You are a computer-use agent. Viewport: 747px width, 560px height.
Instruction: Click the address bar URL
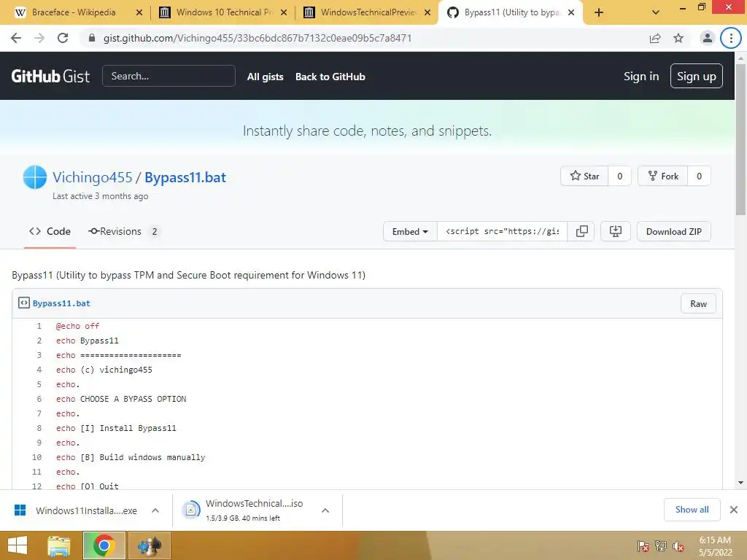tap(258, 38)
